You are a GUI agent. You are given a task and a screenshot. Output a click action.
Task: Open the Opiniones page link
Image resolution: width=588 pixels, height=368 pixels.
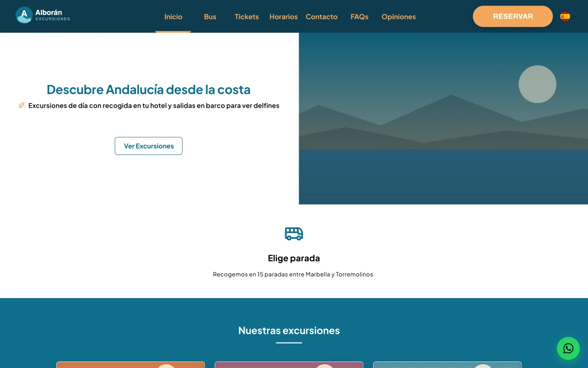[x=399, y=17]
